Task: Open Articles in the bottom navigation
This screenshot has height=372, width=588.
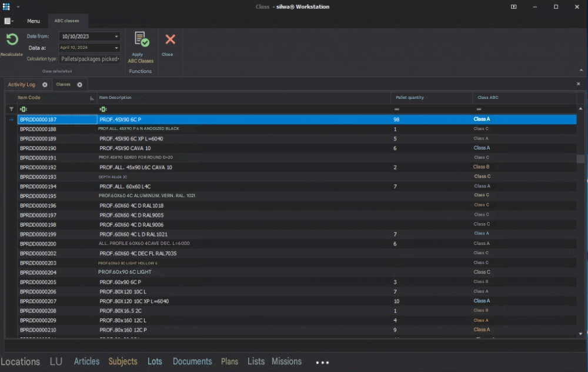Action: [x=86, y=361]
